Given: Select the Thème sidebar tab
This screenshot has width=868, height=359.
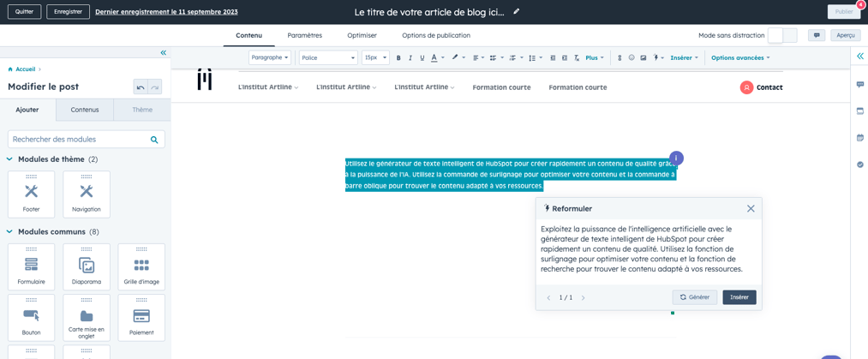Looking at the screenshot, I should tap(142, 110).
